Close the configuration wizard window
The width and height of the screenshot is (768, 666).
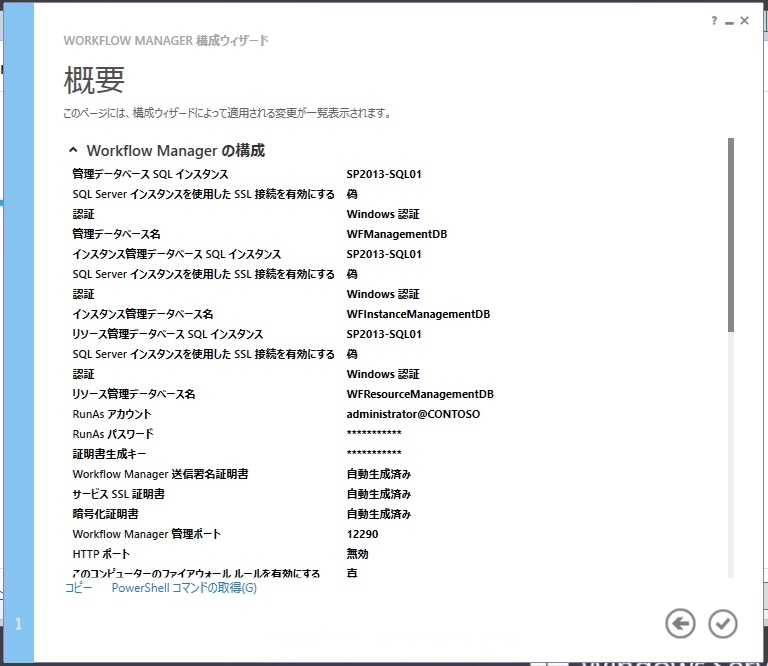[744, 21]
